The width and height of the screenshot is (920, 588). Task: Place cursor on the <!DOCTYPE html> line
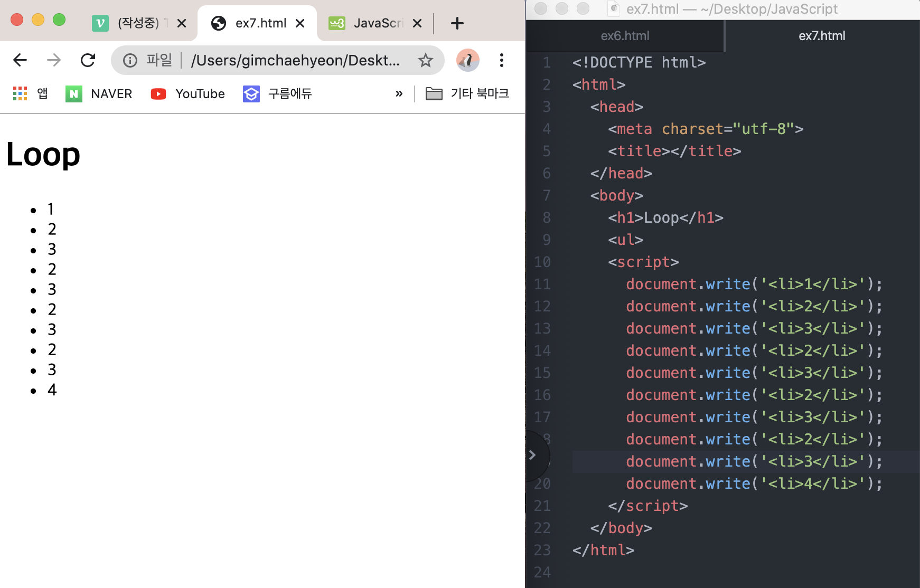click(639, 62)
